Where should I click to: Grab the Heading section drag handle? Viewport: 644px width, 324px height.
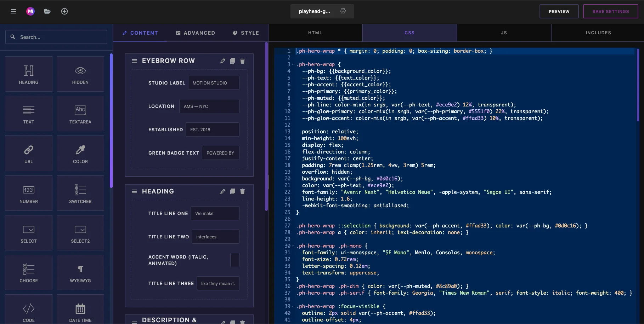(x=134, y=191)
